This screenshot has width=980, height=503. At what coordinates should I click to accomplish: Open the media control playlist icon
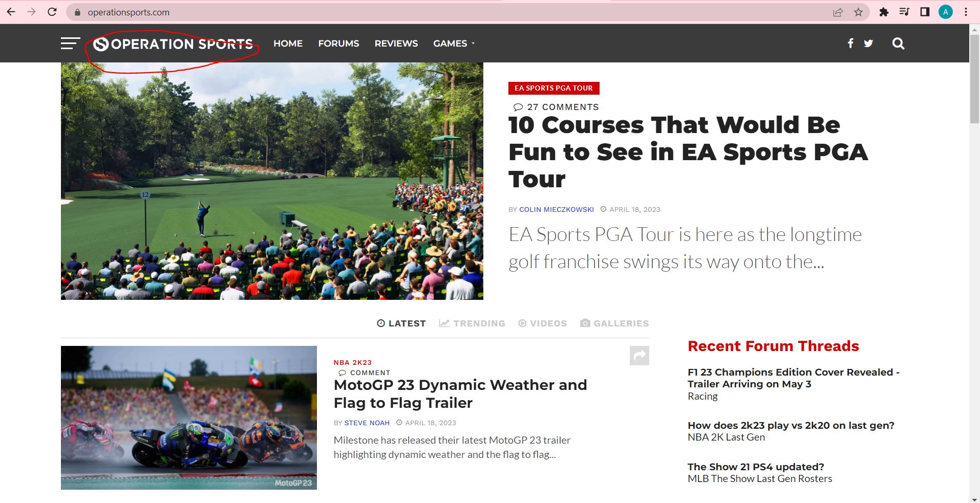click(x=904, y=12)
